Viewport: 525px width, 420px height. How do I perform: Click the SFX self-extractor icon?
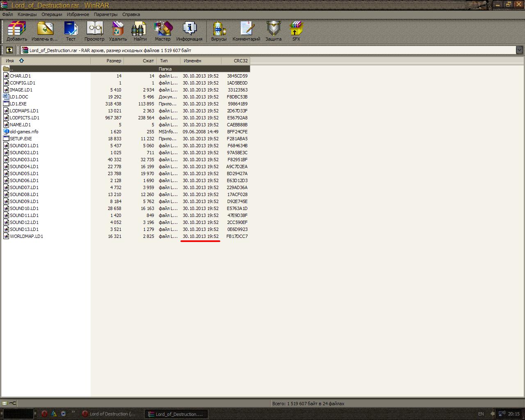coord(296,31)
